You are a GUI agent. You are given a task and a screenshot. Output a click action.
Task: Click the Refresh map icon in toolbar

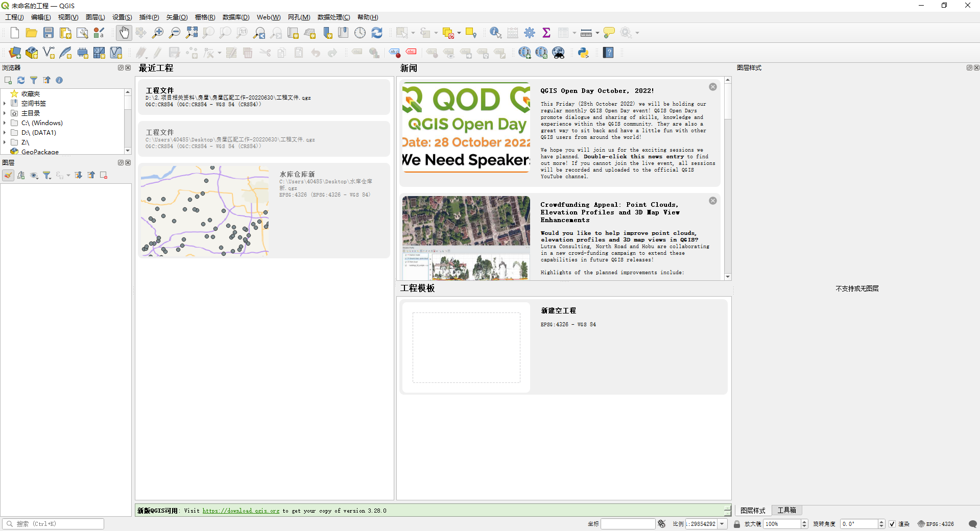click(x=377, y=33)
